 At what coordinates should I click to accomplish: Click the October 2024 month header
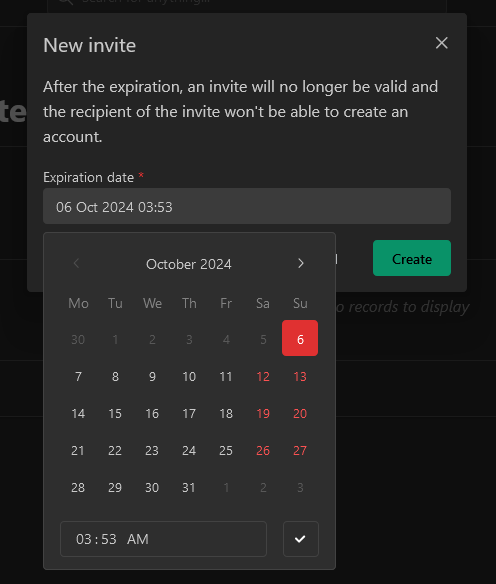(189, 264)
